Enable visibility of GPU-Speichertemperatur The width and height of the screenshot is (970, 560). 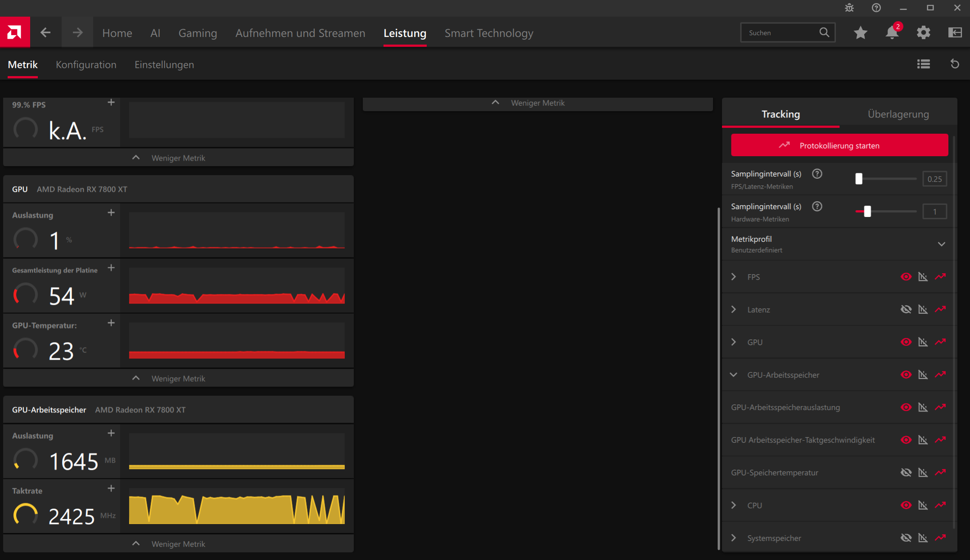tap(907, 472)
